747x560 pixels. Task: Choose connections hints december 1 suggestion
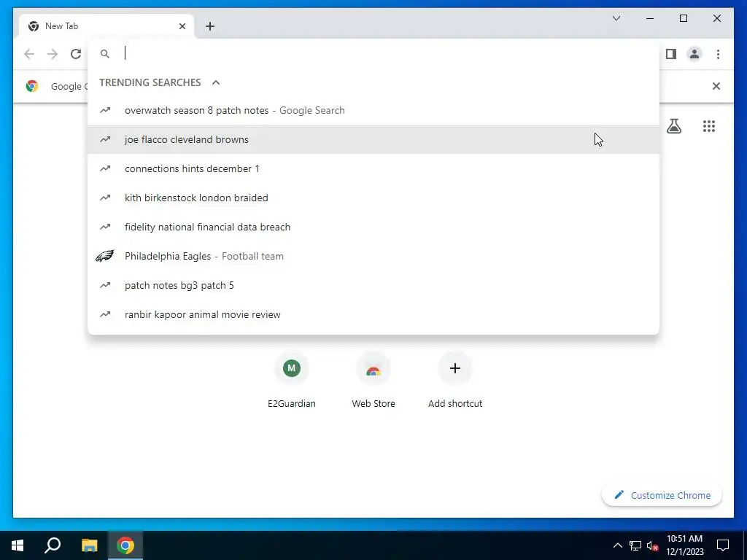point(373,168)
